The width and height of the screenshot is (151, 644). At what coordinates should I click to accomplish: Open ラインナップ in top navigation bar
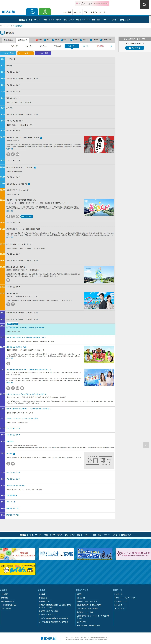pos(34,20)
